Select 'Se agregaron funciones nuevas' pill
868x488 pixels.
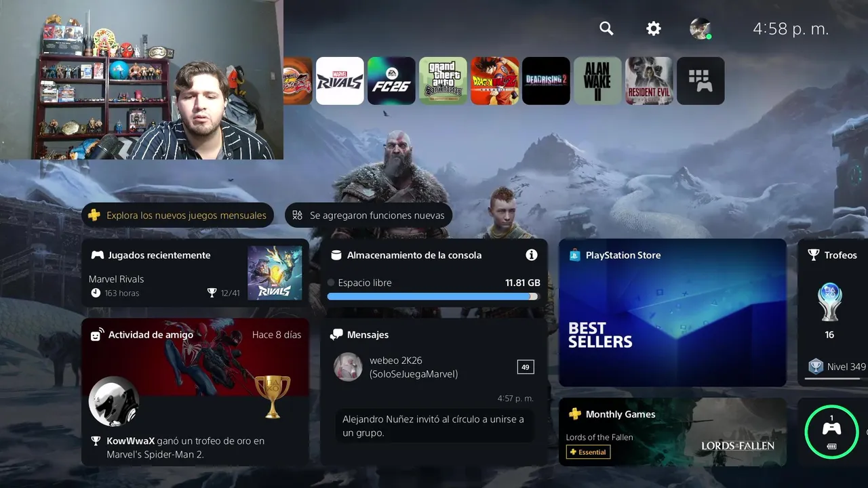[369, 216]
